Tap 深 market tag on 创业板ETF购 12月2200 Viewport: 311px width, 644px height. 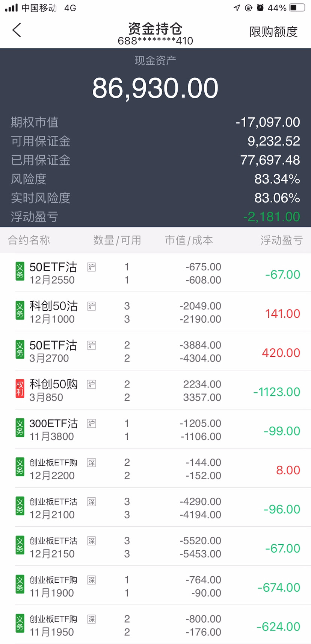[x=91, y=463]
